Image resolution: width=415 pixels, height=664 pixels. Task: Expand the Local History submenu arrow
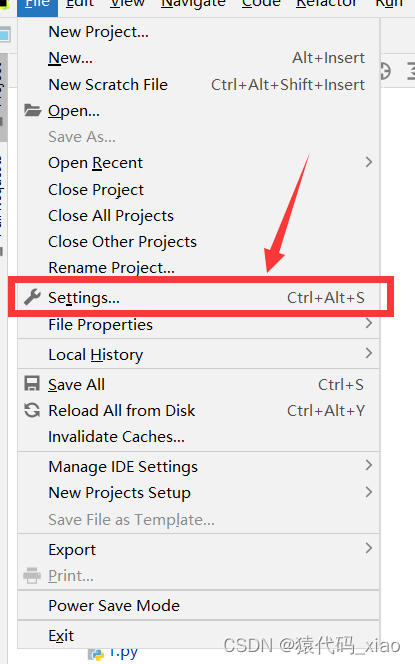click(x=369, y=353)
